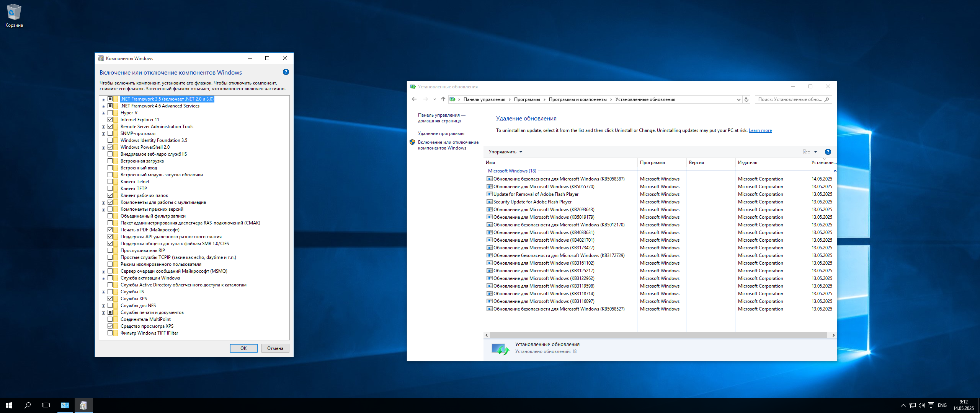This screenshot has width=980, height=413.
Task: Click the address bar control panel icon
Action: [x=452, y=99]
